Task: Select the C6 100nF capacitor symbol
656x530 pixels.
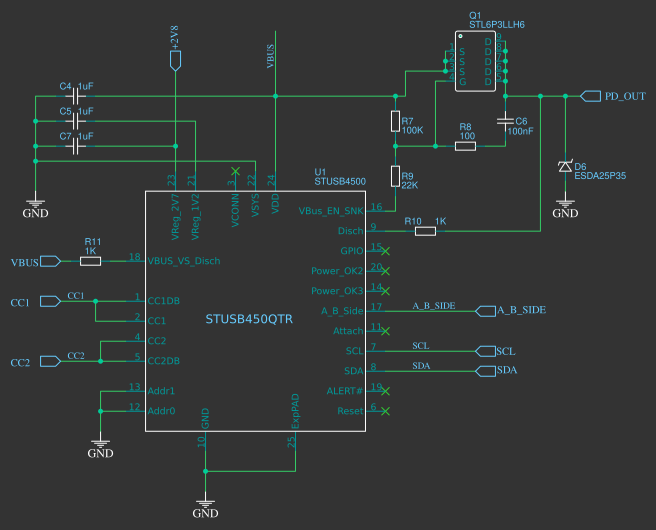Action: click(505, 121)
